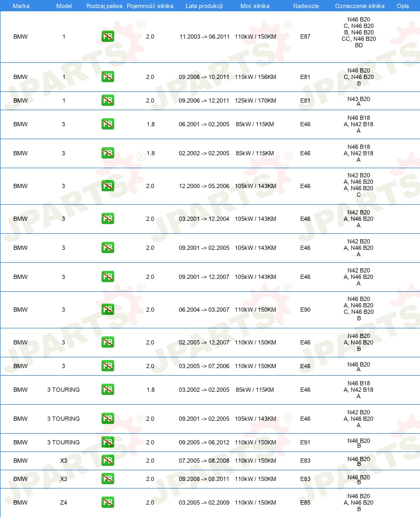
Task: Select the date range 09.2008 -> 08.2011
Action: [x=204, y=479]
